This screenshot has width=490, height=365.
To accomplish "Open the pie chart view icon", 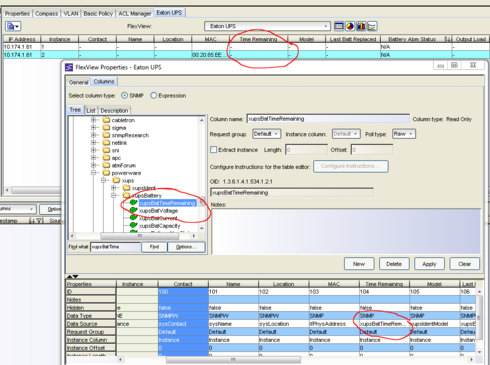I will (x=350, y=26).
